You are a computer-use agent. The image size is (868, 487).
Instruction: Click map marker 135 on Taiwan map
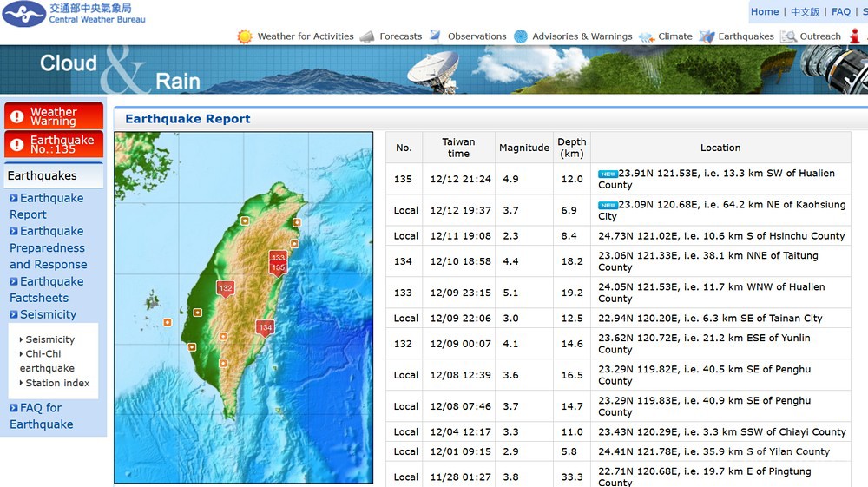click(x=278, y=268)
